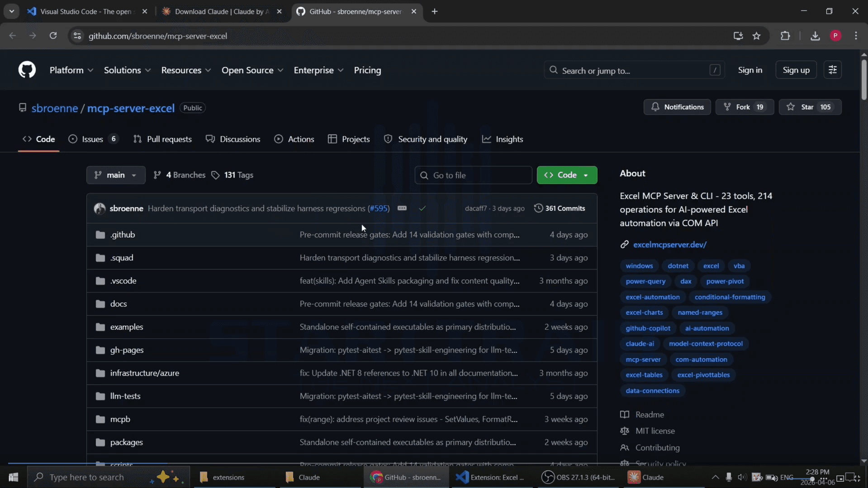Open Chrome three-dot menu
Viewport: 868px width, 488px height.
coord(856,36)
